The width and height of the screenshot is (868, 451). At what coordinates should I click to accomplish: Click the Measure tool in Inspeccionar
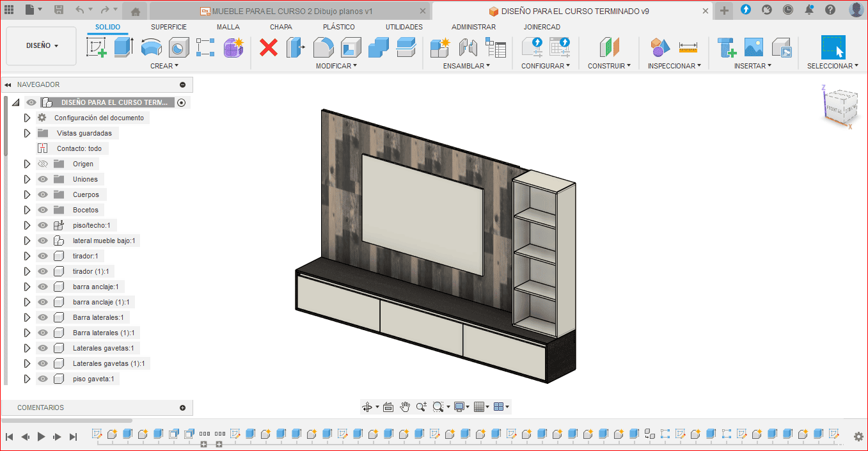[x=688, y=47]
